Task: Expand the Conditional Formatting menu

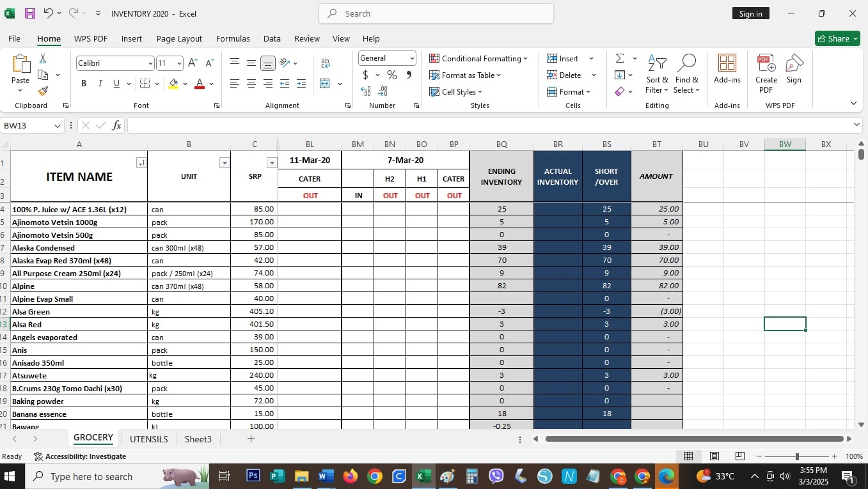Action: pos(478,58)
